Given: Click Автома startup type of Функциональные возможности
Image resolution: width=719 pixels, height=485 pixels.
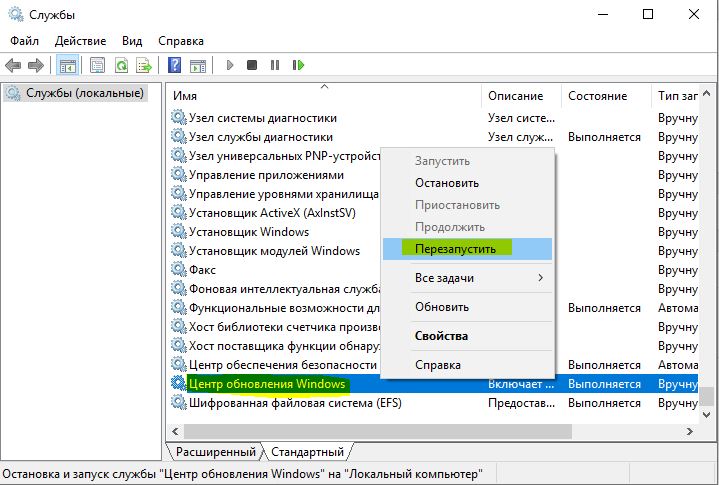Looking at the screenshot, I should (678, 308).
